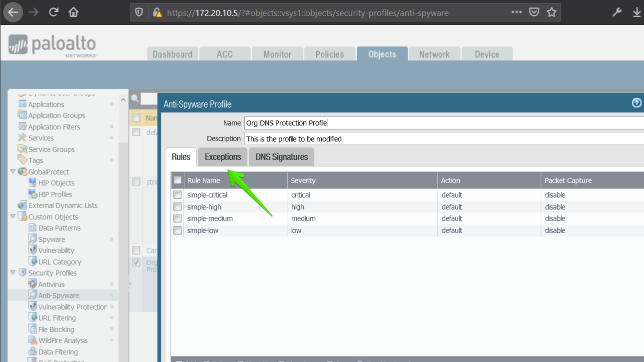Click External Dynamic Lists icon
Screen dimensions: 644x362
[22, 205]
